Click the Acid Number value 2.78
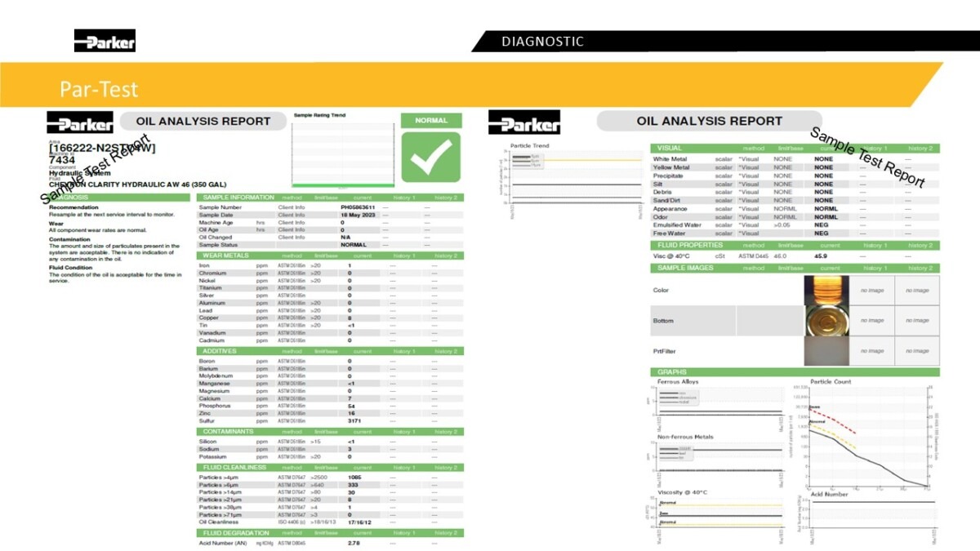This screenshot has height=551, width=980. (354, 543)
